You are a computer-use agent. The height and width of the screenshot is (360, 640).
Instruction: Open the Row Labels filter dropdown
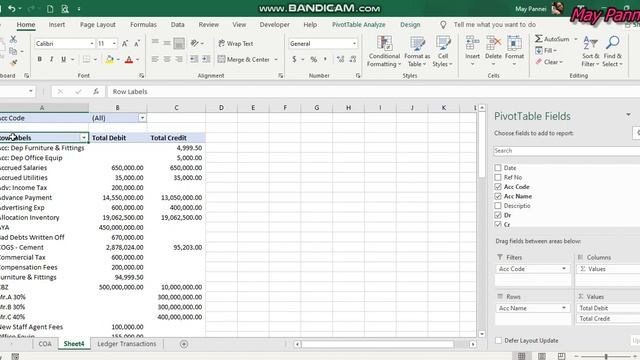point(84,138)
